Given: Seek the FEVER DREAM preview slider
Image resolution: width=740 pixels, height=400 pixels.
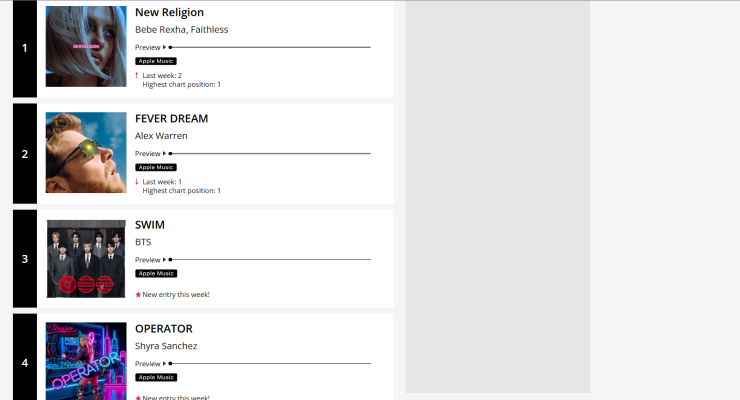Looking at the screenshot, I should click(270, 153).
